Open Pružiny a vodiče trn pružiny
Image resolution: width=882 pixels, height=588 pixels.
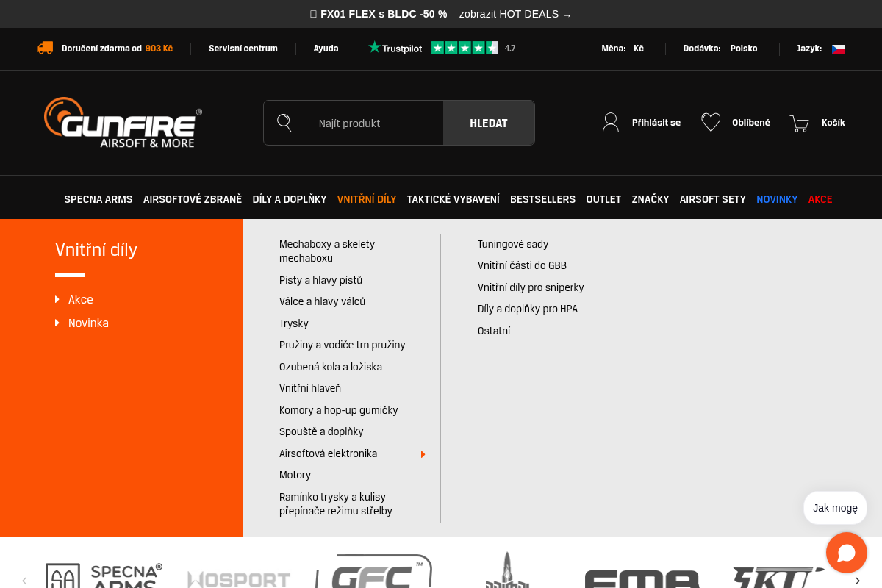(343, 345)
